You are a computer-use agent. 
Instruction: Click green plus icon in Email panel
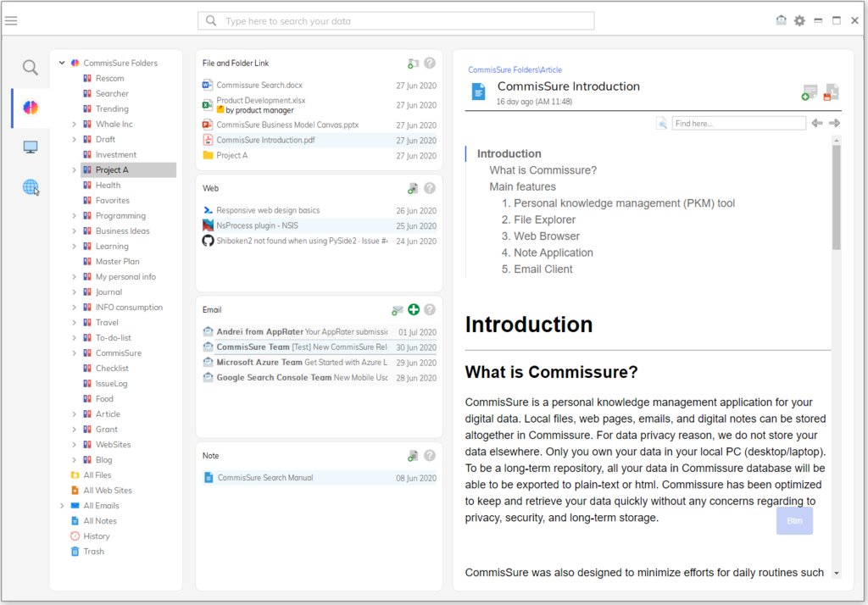coord(414,309)
